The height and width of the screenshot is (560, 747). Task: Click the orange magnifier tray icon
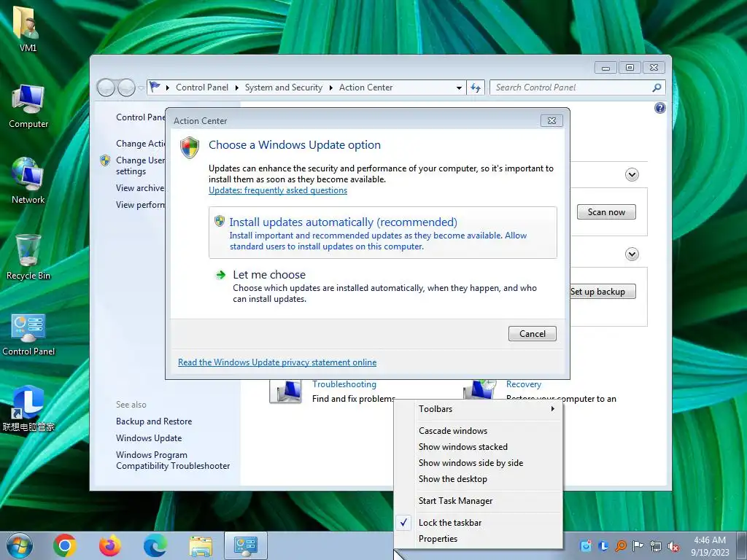tap(621, 546)
